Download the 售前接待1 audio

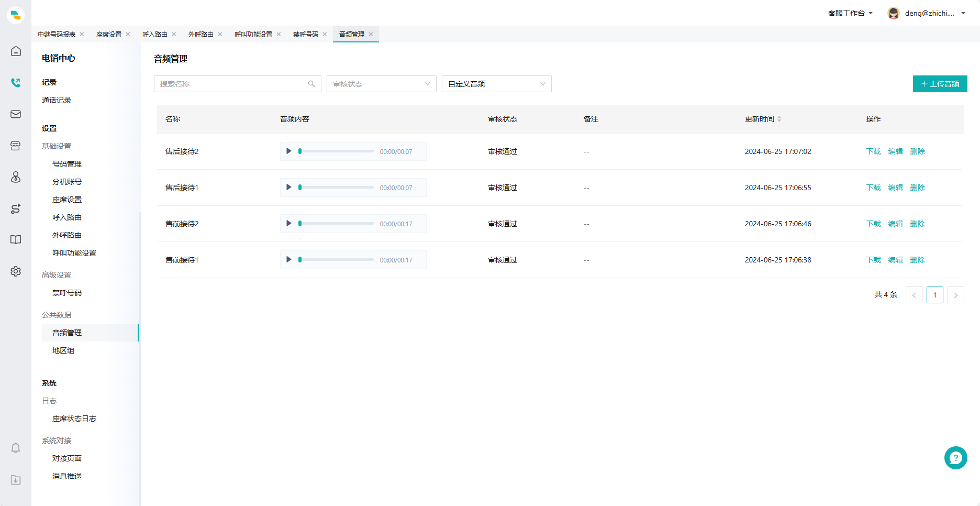coord(874,260)
